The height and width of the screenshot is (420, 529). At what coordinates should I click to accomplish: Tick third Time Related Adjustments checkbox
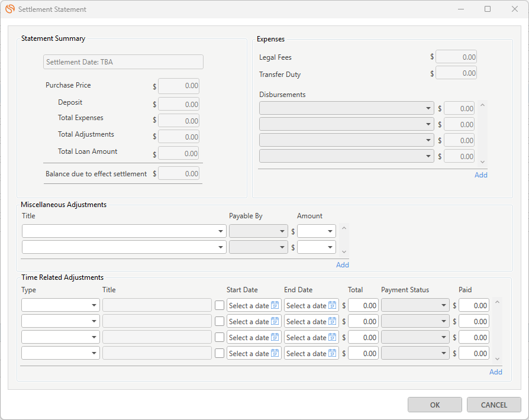click(220, 337)
